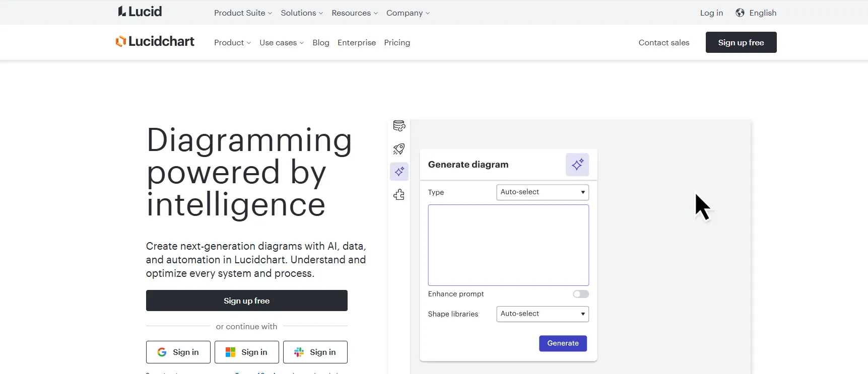Sign in with Slack

(315, 352)
